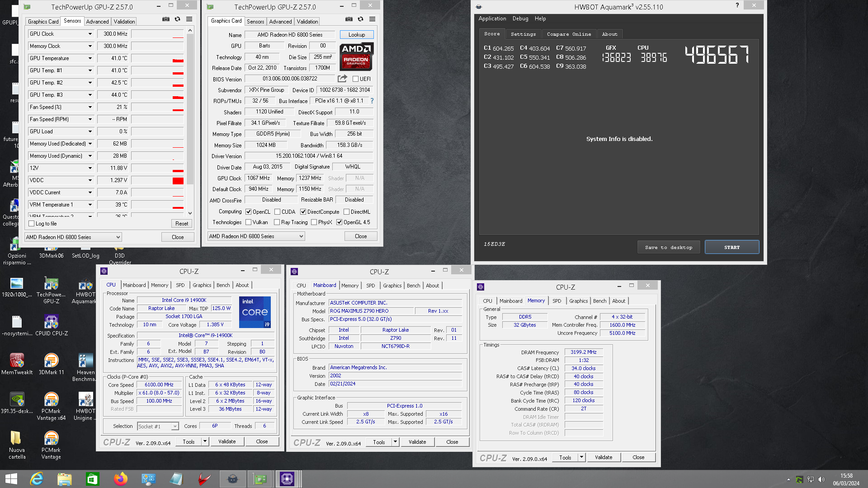The image size is (868, 488).
Task: Click bus interface question mark icon
Action: (x=372, y=101)
